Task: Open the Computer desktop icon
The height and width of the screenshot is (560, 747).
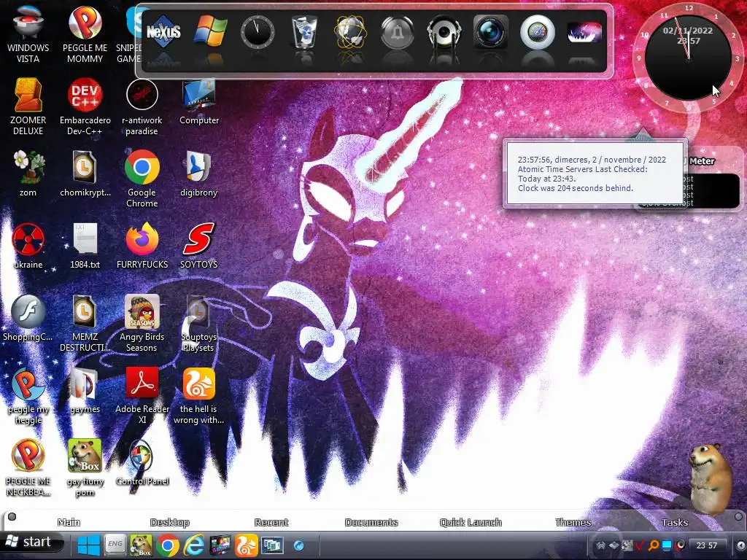Action: 198,102
